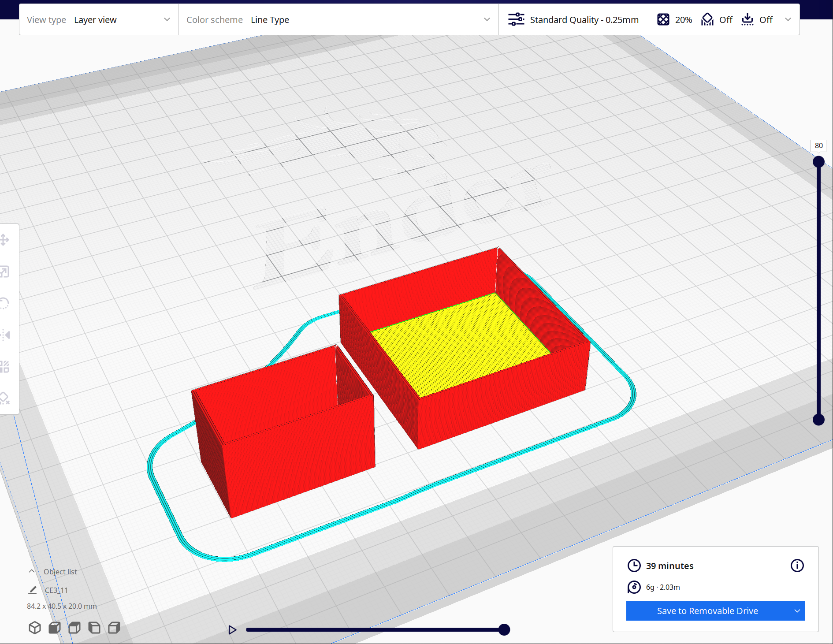Switch camera to front view
Screen dimensions: 833x644
pyautogui.click(x=54, y=627)
